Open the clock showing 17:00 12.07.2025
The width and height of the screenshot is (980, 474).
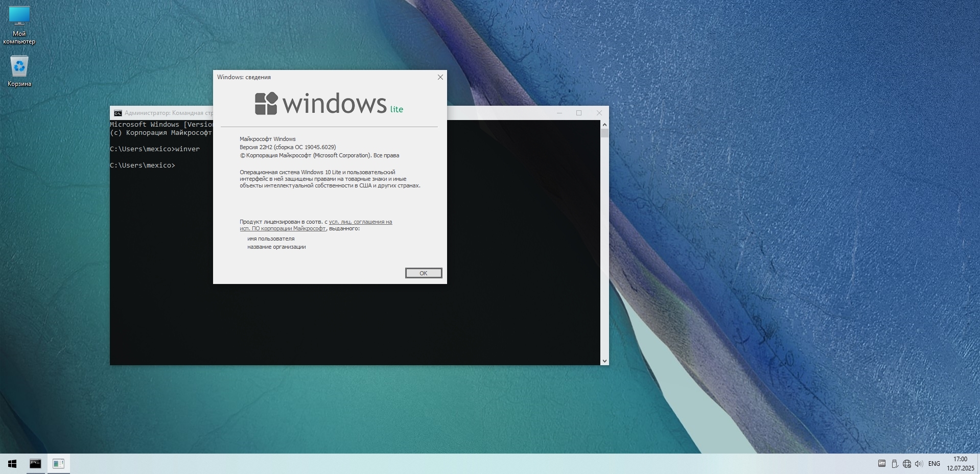pyautogui.click(x=961, y=464)
